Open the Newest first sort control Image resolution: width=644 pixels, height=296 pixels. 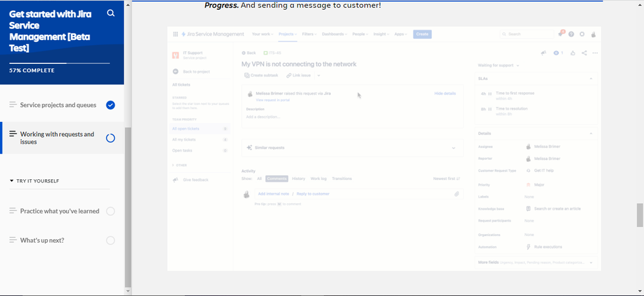(x=447, y=179)
